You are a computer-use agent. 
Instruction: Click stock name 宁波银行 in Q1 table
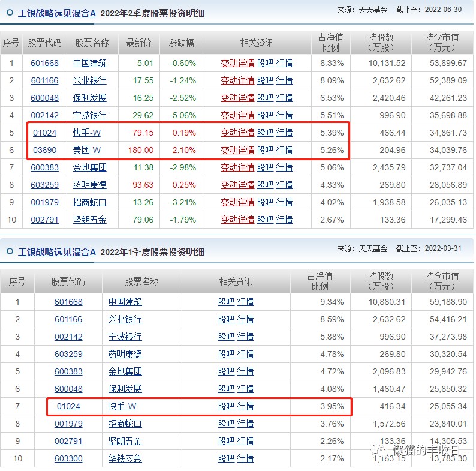(x=125, y=337)
